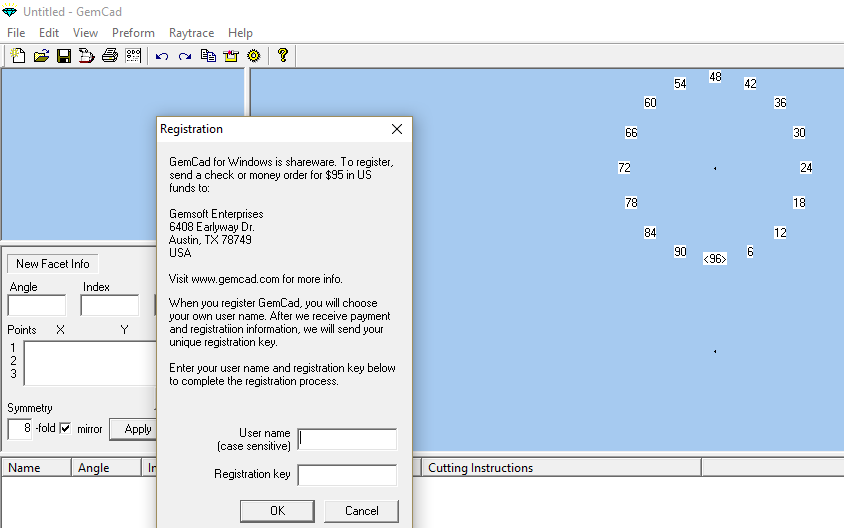844x528 pixels.
Task: Click the 'Gemsoft Enterprises' address line
Action: coord(216,214)
